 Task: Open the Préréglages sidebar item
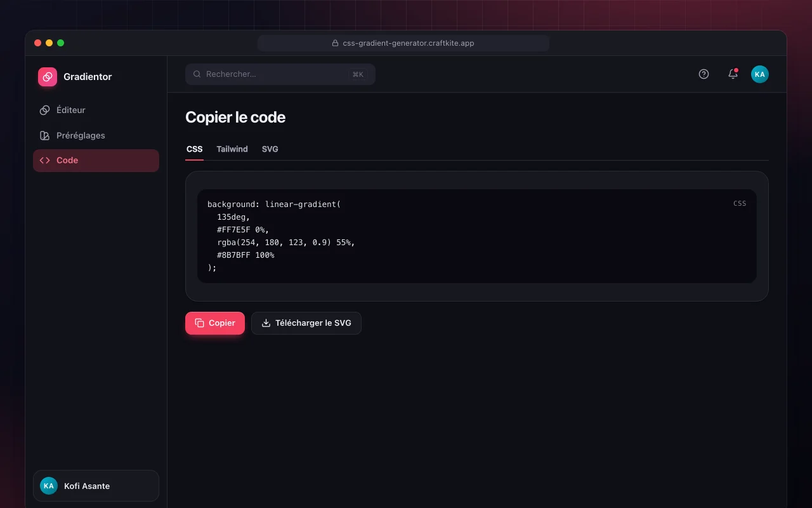pos(96,135)
